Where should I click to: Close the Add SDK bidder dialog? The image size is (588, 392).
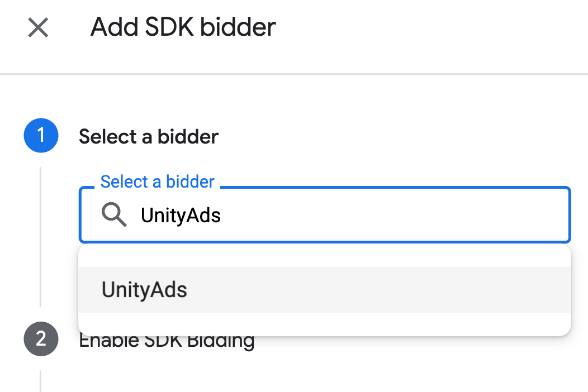coord(38,27)
